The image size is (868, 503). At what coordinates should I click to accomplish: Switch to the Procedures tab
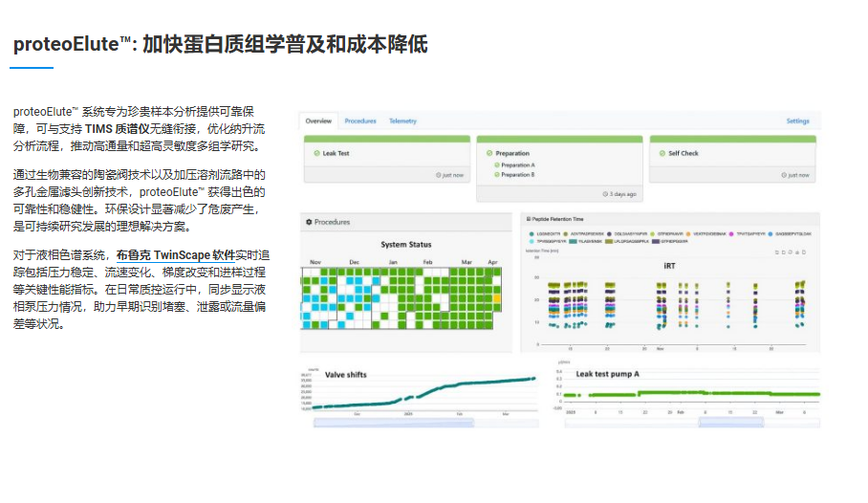tap(360, 120)
